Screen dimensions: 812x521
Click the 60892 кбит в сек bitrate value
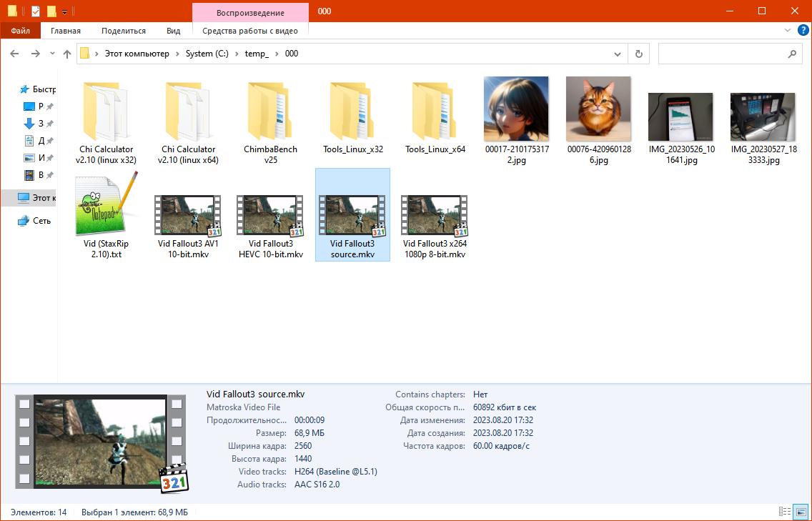click(505, 407)
